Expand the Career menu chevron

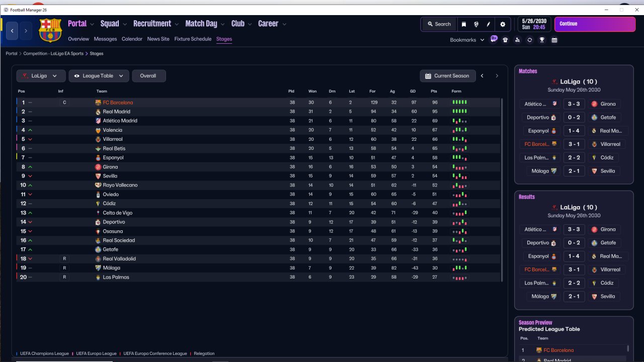[x=284, y=24]
